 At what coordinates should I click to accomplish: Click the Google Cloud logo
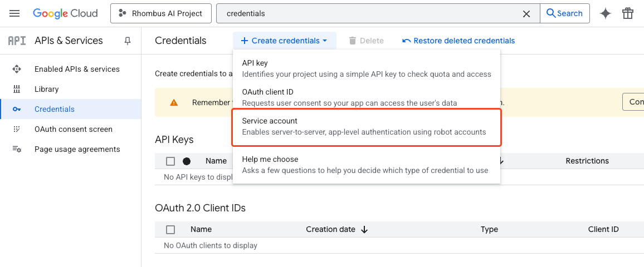click(x=65, y=13)
